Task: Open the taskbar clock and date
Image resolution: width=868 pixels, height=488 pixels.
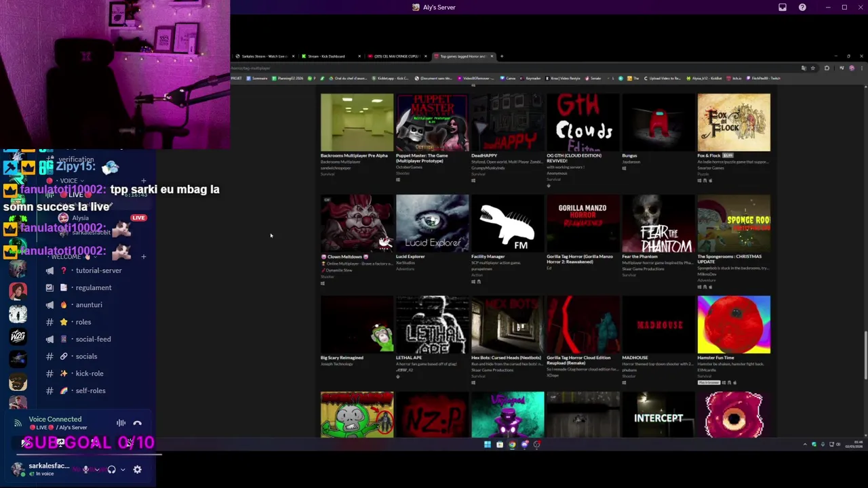Action: (853, 445)
